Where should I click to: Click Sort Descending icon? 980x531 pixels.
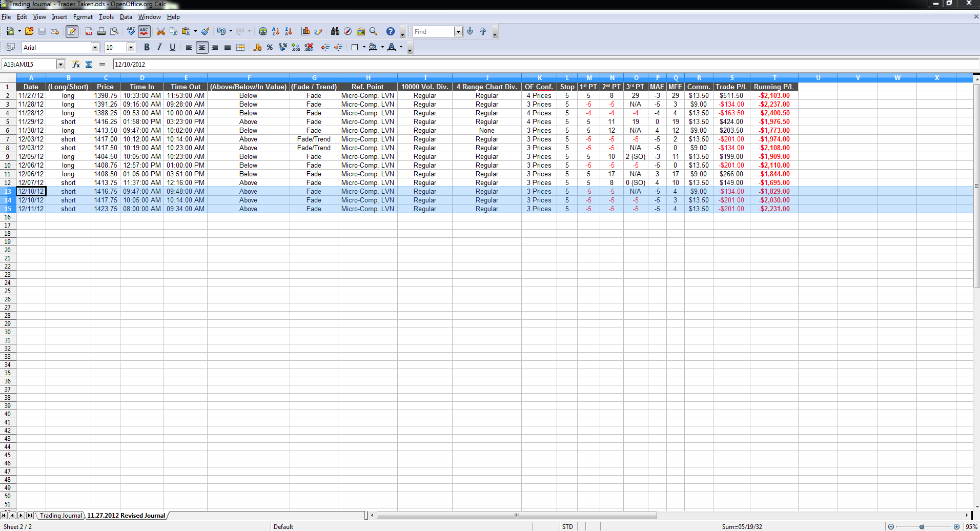tap(289, 32)
